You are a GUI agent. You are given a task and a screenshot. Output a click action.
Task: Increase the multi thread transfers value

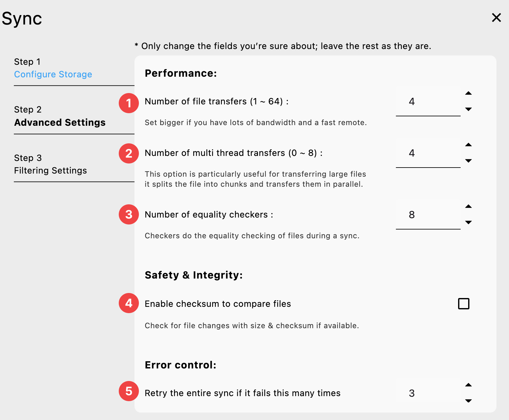468,145
